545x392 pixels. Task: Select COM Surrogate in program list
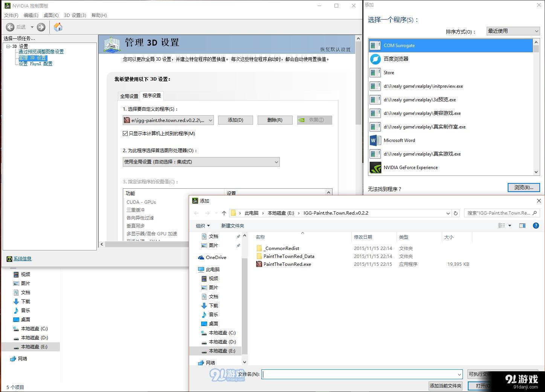pyautogui.click(x=450, y=46)
